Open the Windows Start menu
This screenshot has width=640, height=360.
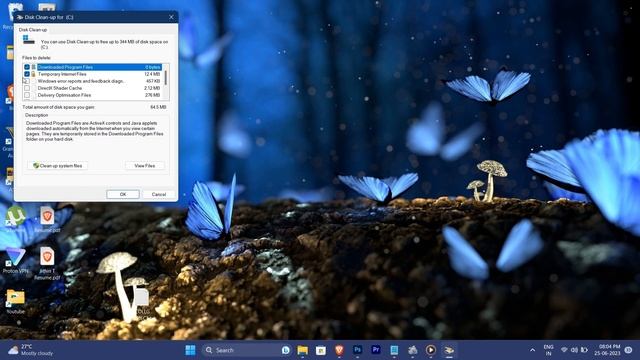point(190,350)
